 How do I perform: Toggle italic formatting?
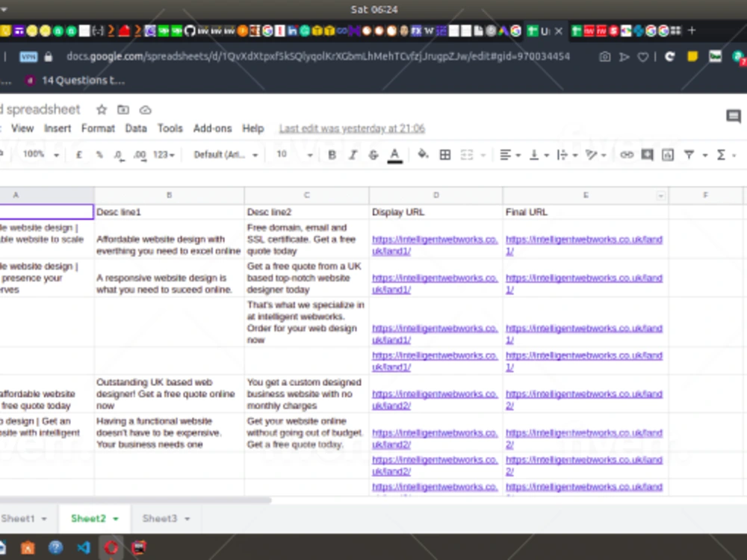click(353, 155)
